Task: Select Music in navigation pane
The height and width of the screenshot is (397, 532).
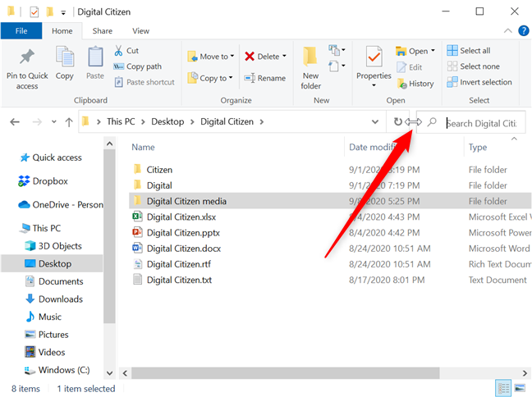Action: point(44,317)
